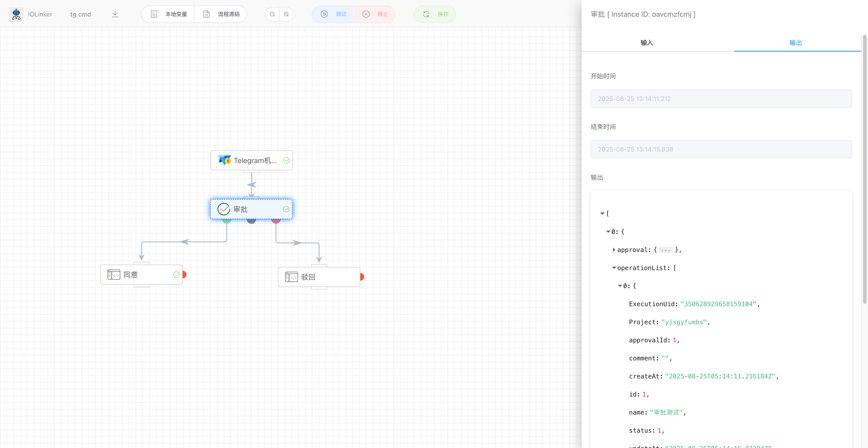Screen dimensions: 868x448
Task: Select the 输出 tab
Action: pos(795,43)
